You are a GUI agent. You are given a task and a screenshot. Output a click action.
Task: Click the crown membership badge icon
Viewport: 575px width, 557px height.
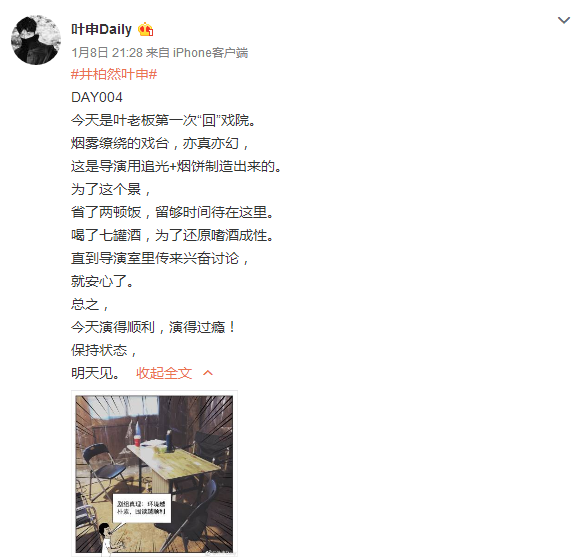[145, 29]
